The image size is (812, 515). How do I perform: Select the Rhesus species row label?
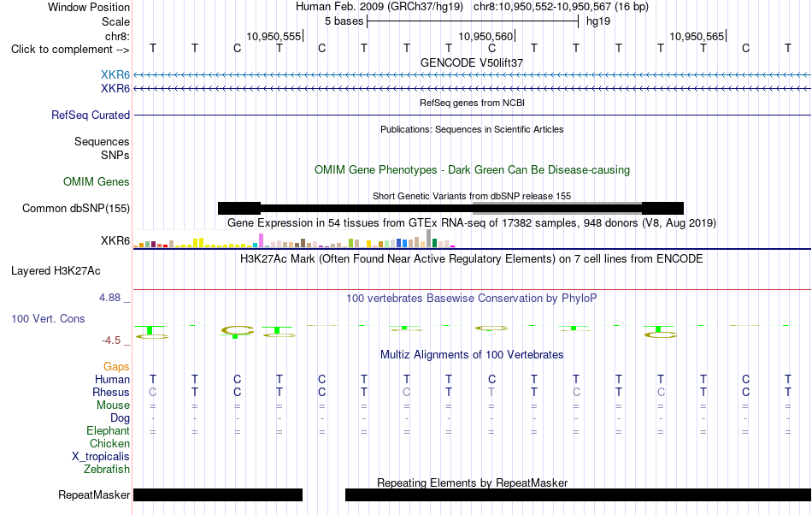click(x=111, y=392)
